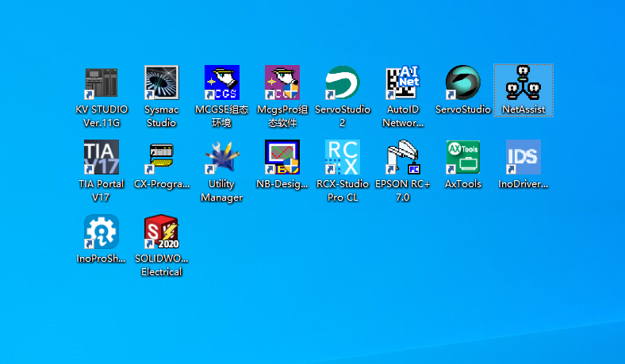Image resolution: width=625 pixels, height=364 pixels.
Task: Click the CX-Programmer desktop icon
Action: (161, 157)
